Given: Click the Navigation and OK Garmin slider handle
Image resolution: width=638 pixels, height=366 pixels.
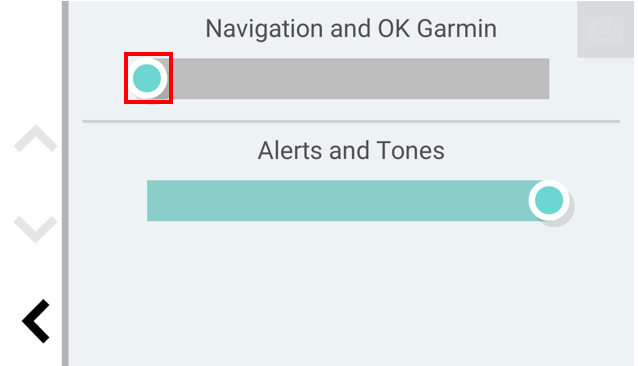Looking at the screenshot, I should tap(147, 78).
